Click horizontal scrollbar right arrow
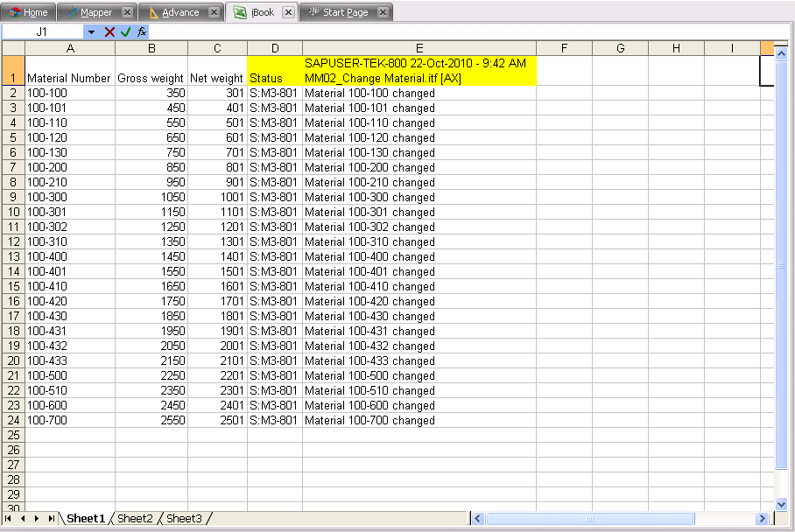The height and width of the screenshot is (532, 795). point(762,519)
